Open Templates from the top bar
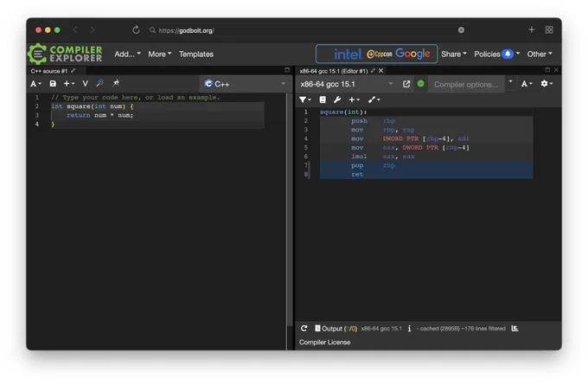The image size is (588, 385). click(x=195, y=54)
